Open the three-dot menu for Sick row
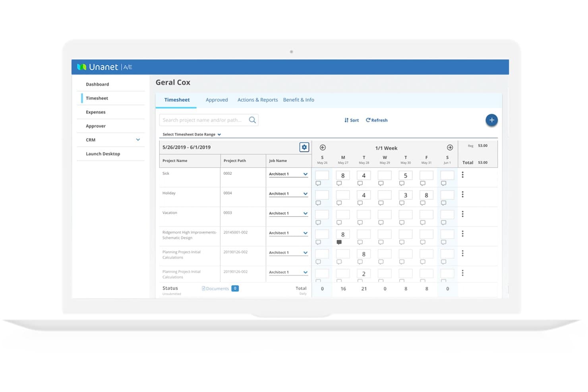 point(462,175)
